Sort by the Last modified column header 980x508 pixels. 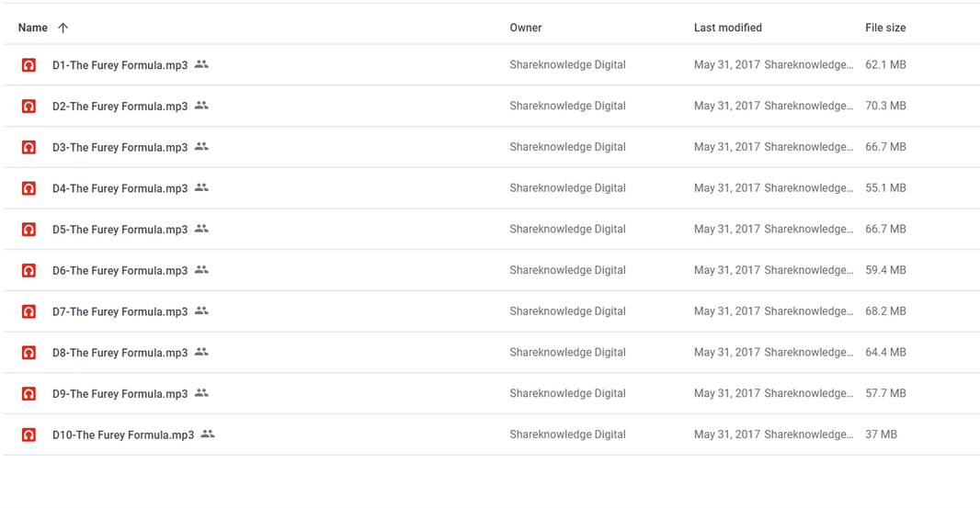(727, 28)
